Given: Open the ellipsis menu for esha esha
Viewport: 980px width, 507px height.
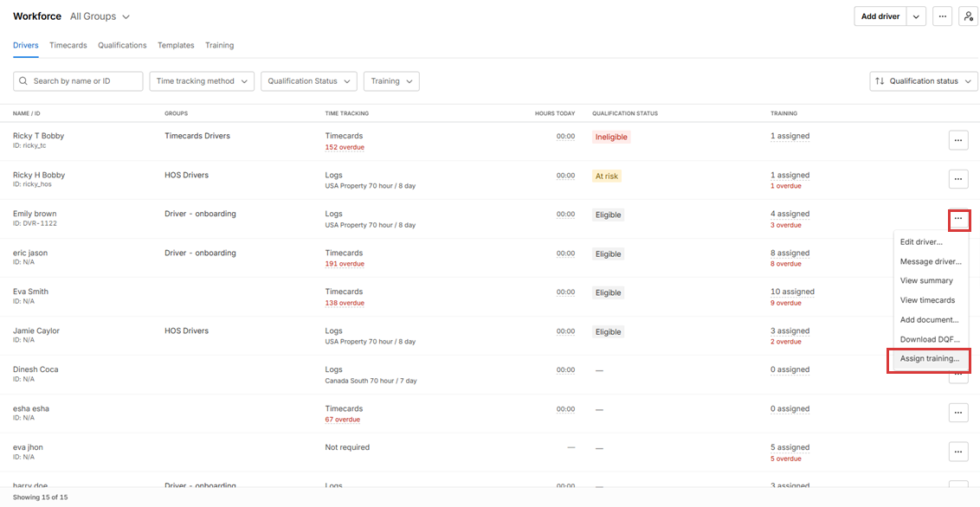Looking at the screenshot, I should pyautogui.click(x=957, y=413).
